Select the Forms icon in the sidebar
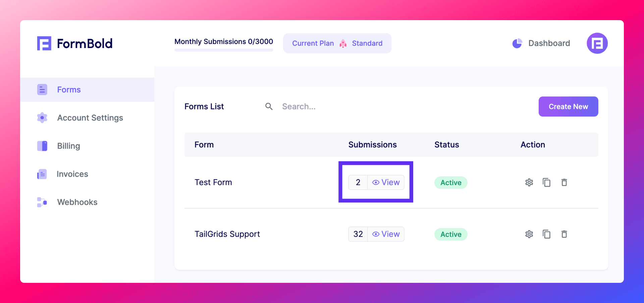 [42, 89]
